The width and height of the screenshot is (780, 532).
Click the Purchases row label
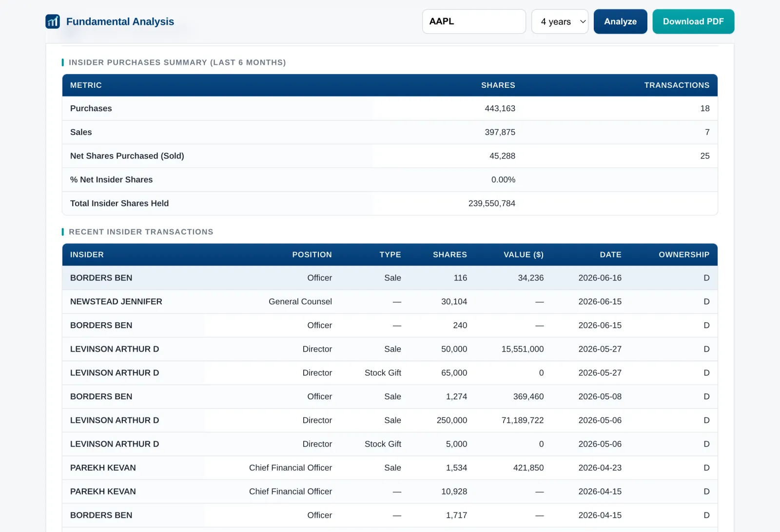tap(91, 109)
